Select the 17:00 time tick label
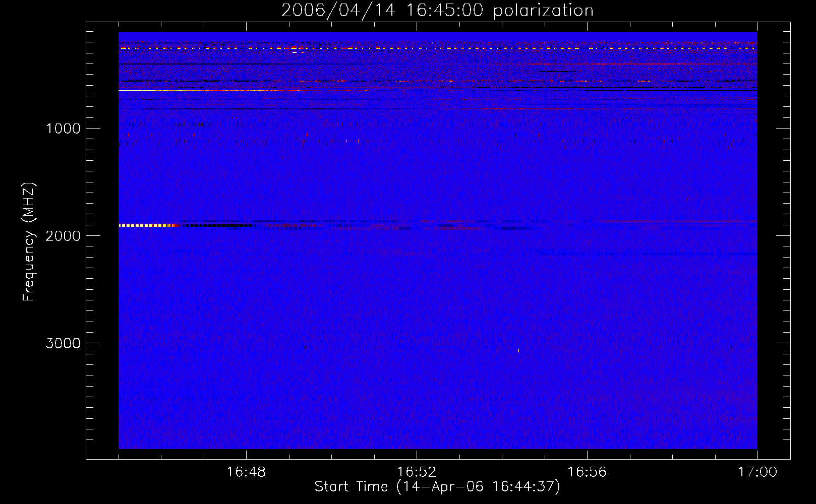This screenshot has height=504, width=816. tap(757, 472)
